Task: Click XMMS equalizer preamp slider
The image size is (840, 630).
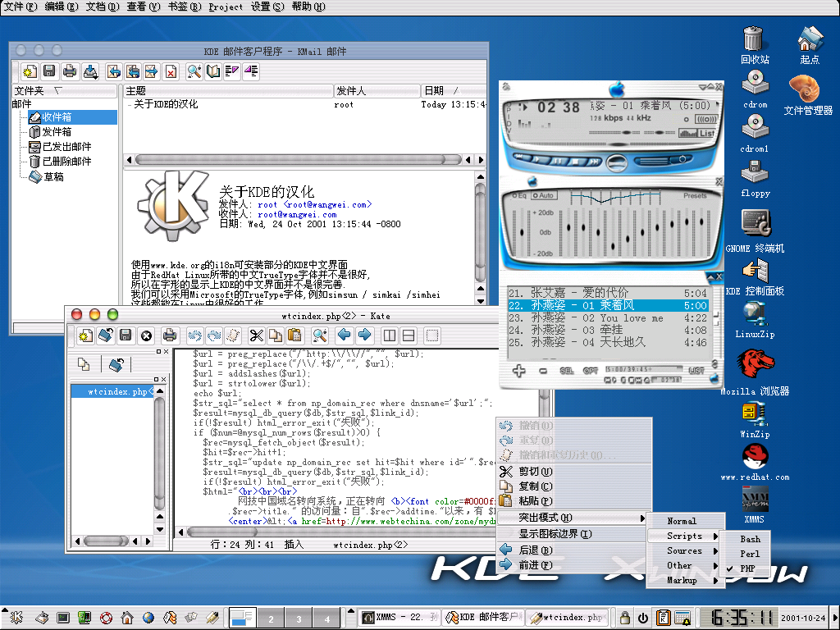Action: point(522,232)
